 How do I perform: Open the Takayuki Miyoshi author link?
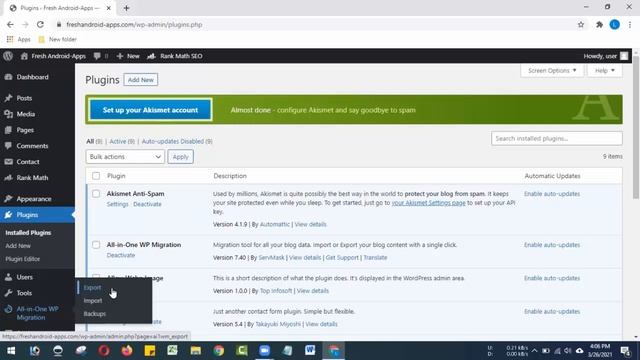click(x=278, y=324)
